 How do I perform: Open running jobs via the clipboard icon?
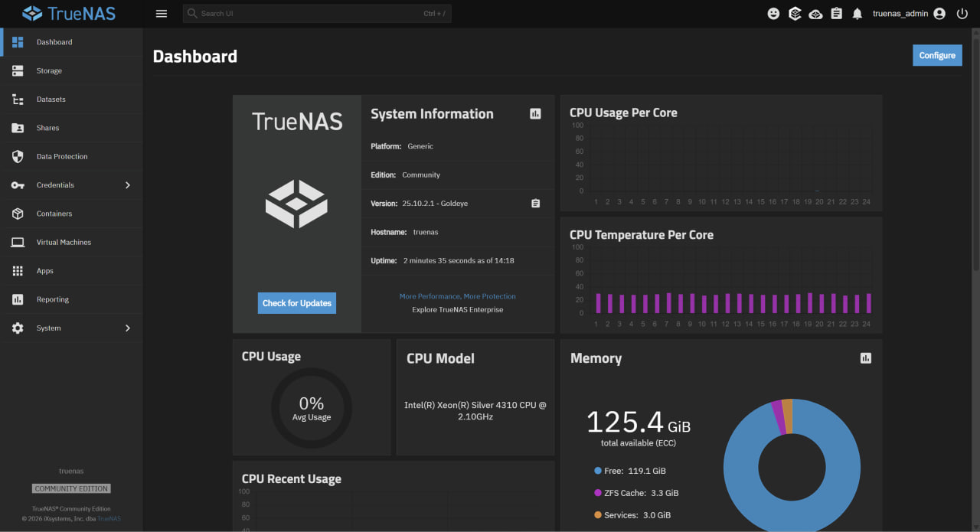(837, 13)
